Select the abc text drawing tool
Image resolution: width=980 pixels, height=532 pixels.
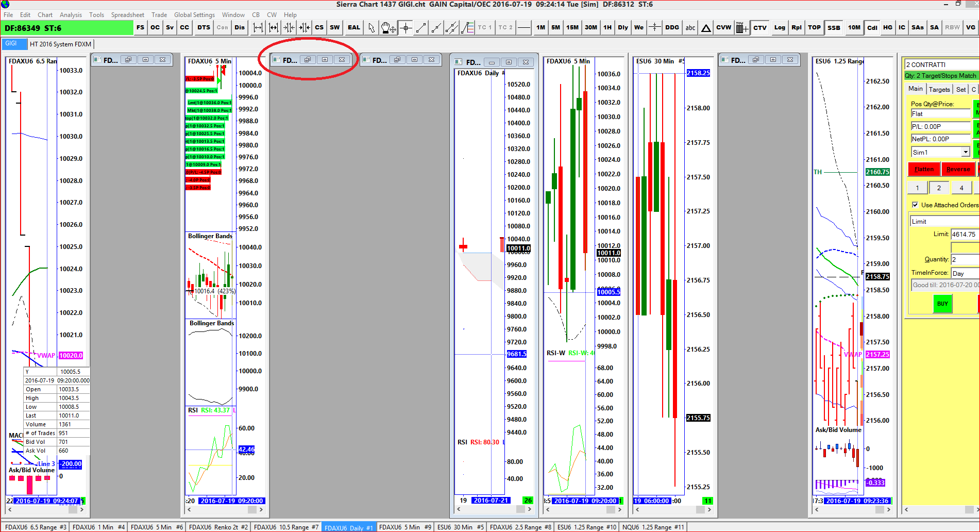click(690, 28)
